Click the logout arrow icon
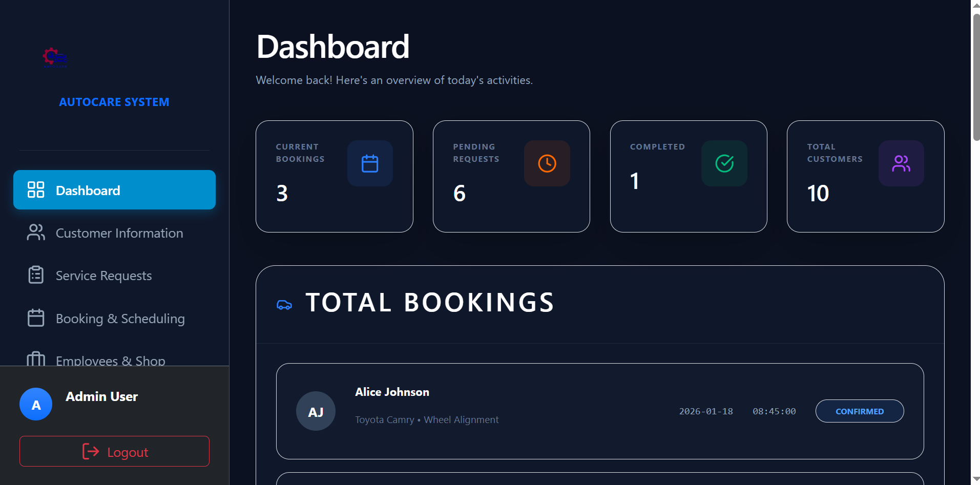The image size is (980, 485). [91, 451]
